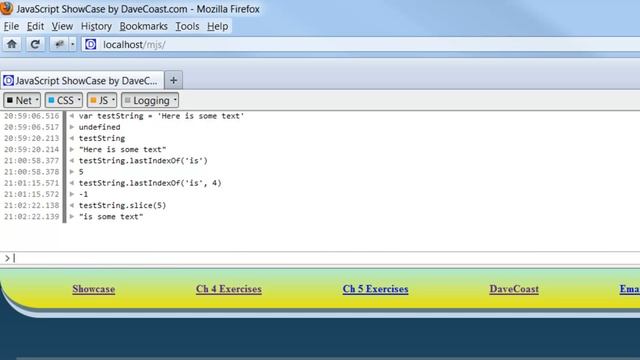Viewport: 640px width, 360px height.
Task: Click the "is some text" output line
Action: 111,216
